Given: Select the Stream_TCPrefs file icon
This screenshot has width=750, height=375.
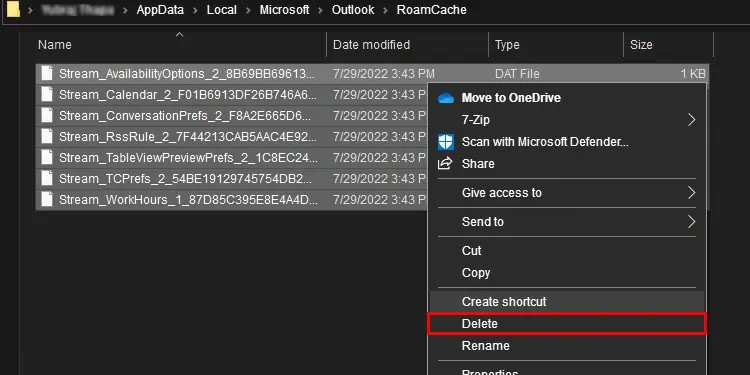Looking at the screenshot, I should 47,178.
